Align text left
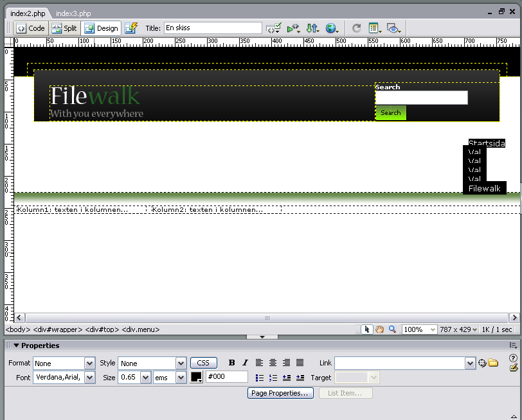The width and height of the screenshot is (522, 420). coord(259,362)
